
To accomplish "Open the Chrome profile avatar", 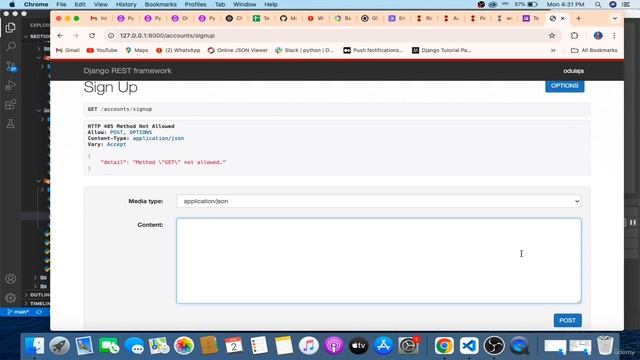I will pyautogui.click(x=598, y=36).
